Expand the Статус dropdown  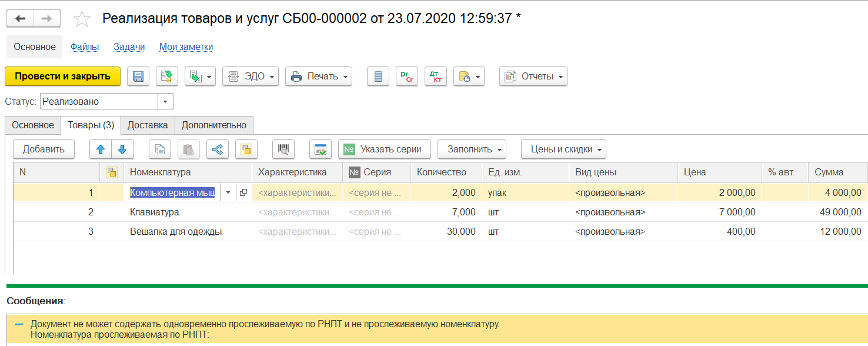click(x=166, y=102)
